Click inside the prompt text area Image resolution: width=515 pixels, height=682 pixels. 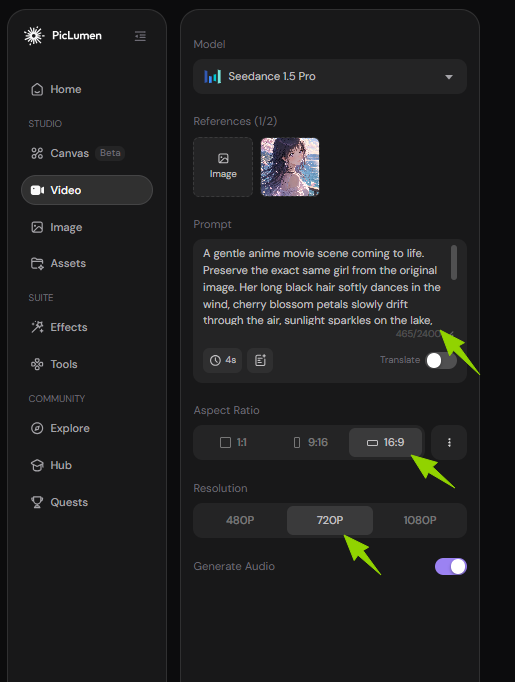click(324, 286)
